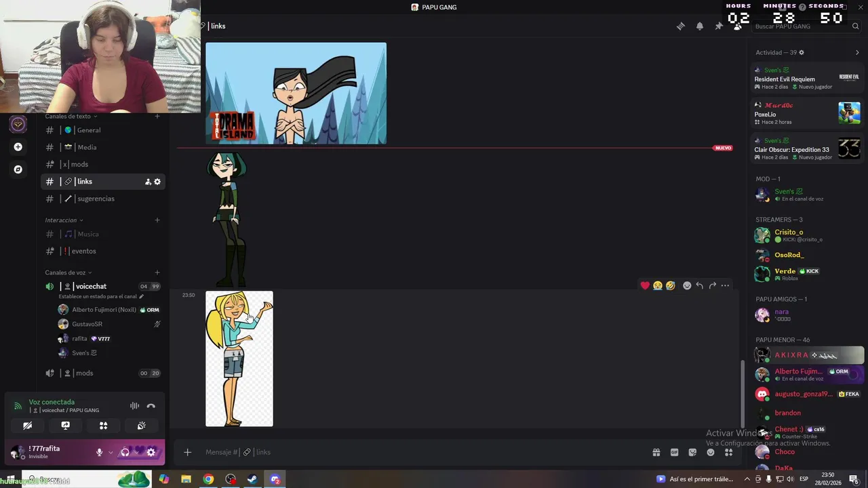Image resolution: width=868 pixels, height=488 pixels.
Task: Mute microphone toggle
Action: tap(99, 452)
